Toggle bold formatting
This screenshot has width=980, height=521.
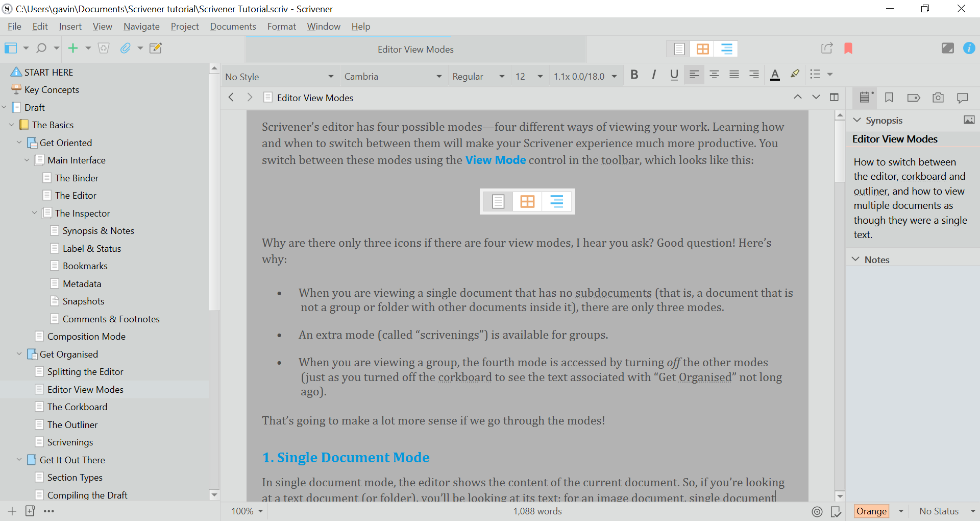[x=634, y=75]
